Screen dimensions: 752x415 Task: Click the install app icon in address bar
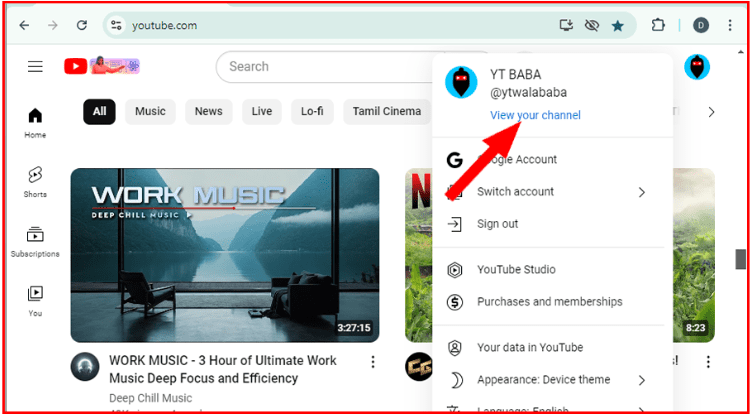(x=566, y=25)
